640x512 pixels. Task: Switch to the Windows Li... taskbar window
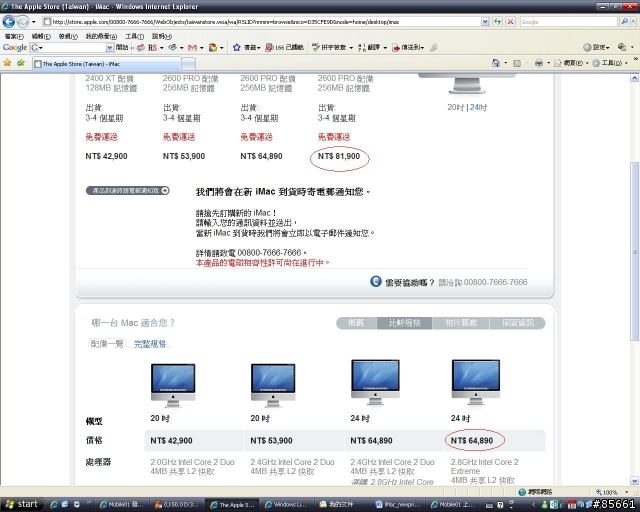[x=286, y=505]
